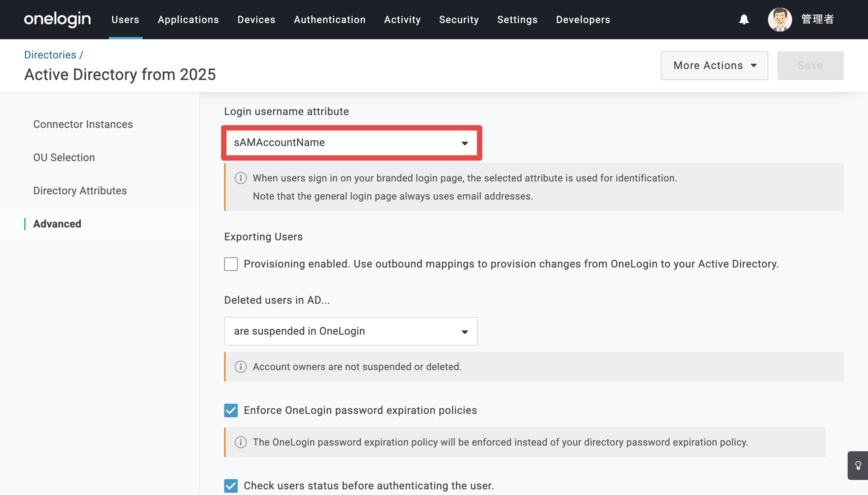The width and height of the screenshot is (868, 495).
Task: Click the OneLogin logo
Action: point(57,19)
